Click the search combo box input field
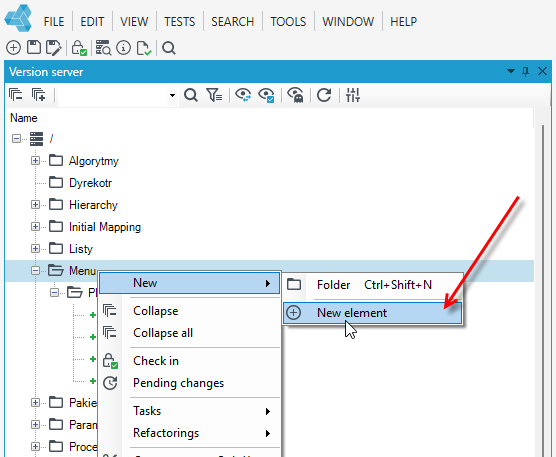Image resolution: width=556 pixels, height=457 pixels. point(113,95)
